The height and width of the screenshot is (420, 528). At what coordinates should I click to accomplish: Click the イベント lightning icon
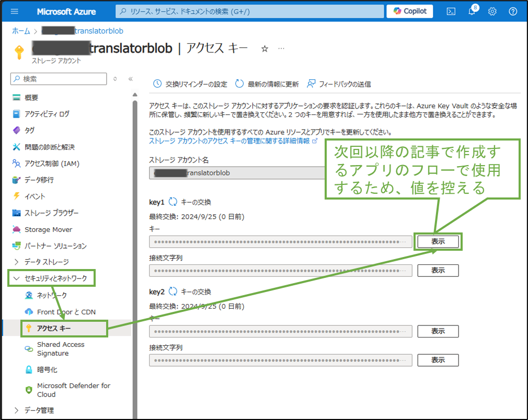(x=16, y=196)
